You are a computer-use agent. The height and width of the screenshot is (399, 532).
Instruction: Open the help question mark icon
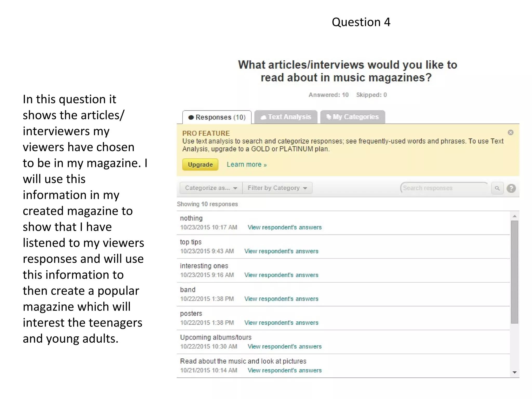(511, 188)
